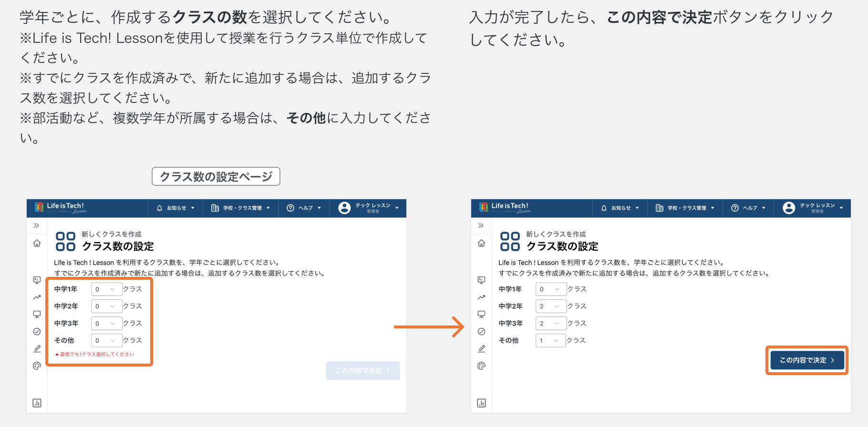Open the check-circle icon, right screenshot sidebar
This screenshot has height=427, width=868.
pos(481,331)
